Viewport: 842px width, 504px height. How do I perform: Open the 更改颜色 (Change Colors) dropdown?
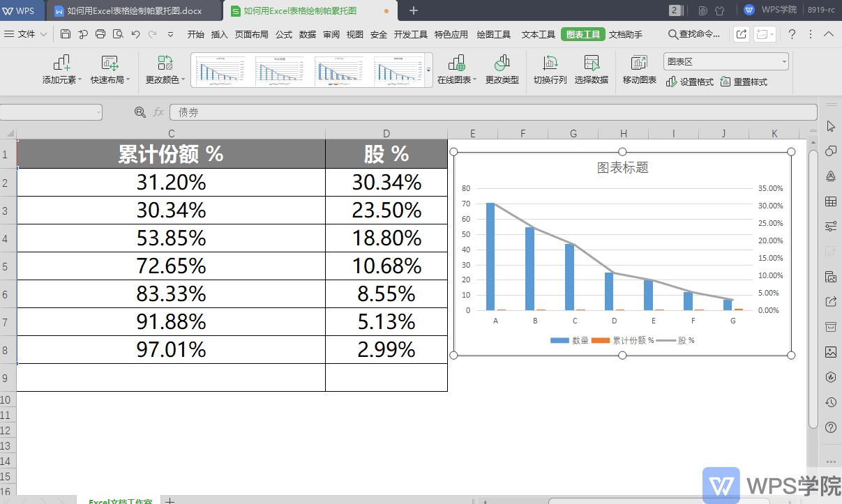coord(165,69)
